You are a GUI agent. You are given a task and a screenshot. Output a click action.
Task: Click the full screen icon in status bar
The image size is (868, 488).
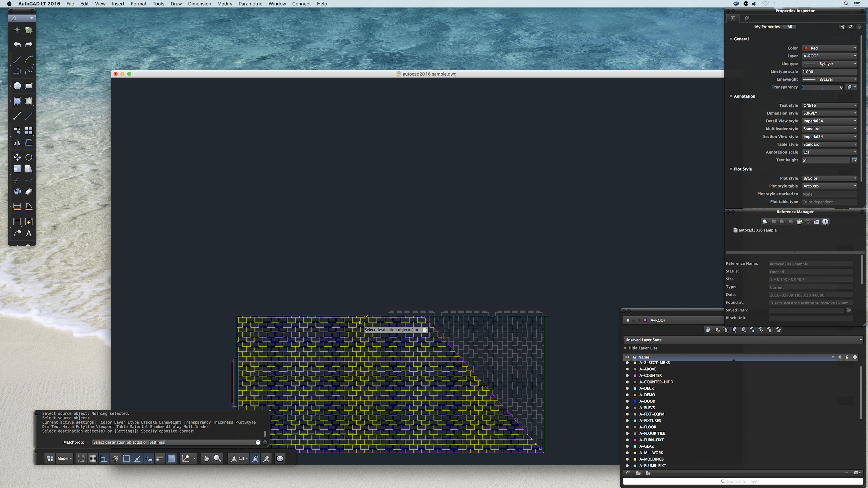[x=280, y=459]
